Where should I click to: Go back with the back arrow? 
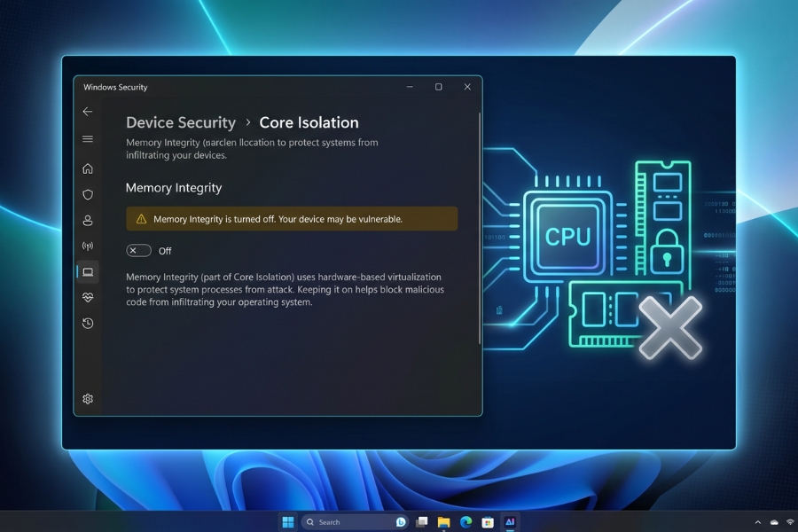(88, 112)
